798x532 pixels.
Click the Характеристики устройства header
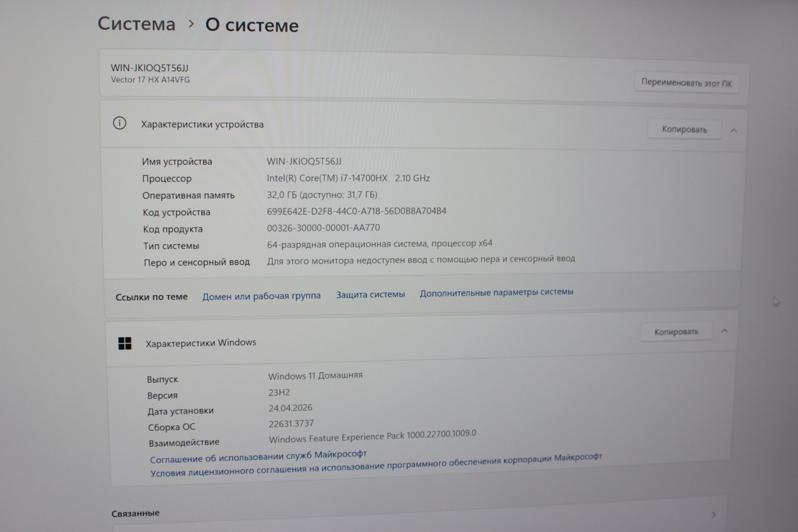(202, 125)
